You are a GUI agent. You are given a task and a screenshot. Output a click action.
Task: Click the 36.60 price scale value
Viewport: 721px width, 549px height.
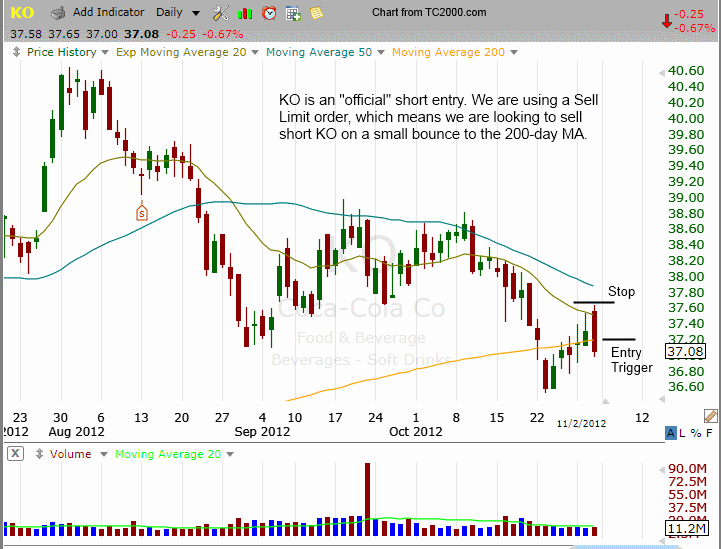click(686, 386)
